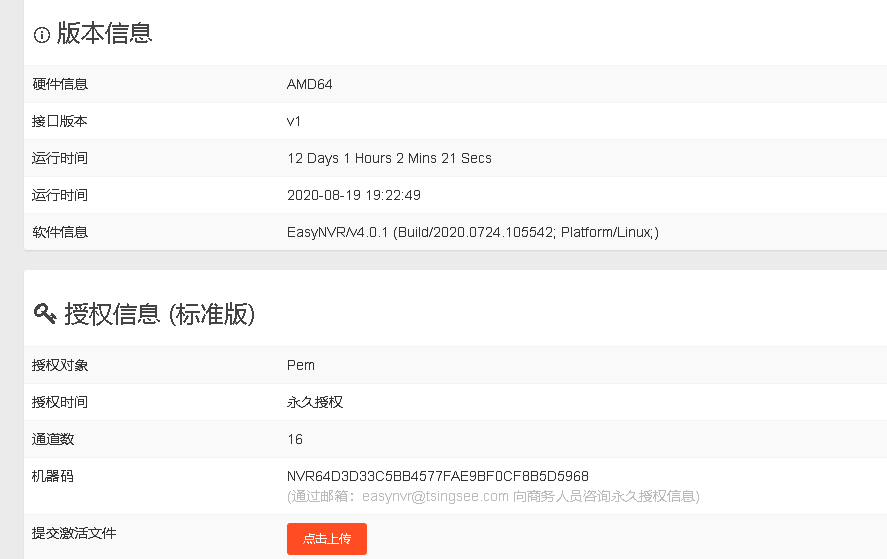The height and width of the screenshot is (559, 887).
Task: Click the AMD64 hardware value
Action: 309,84
